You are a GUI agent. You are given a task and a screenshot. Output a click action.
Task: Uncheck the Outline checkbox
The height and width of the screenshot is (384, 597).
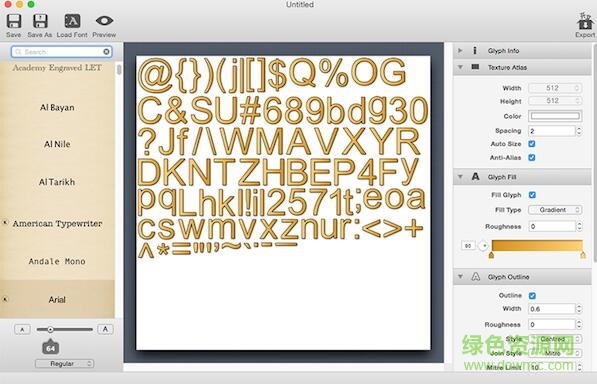532,295
